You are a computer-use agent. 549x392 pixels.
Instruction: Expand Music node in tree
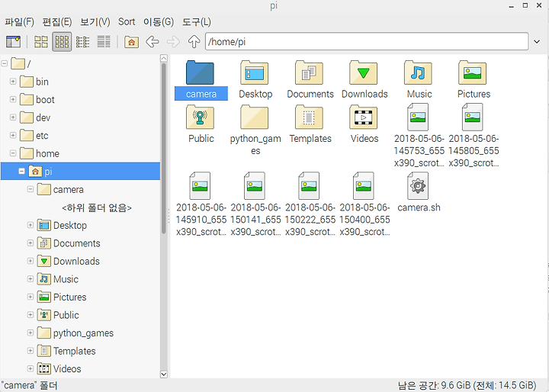point(30,279)
